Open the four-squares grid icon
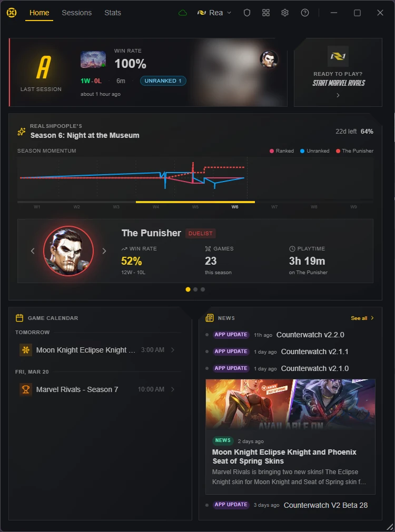This screenshot has height=532, width=395. (x=266, y=13)
